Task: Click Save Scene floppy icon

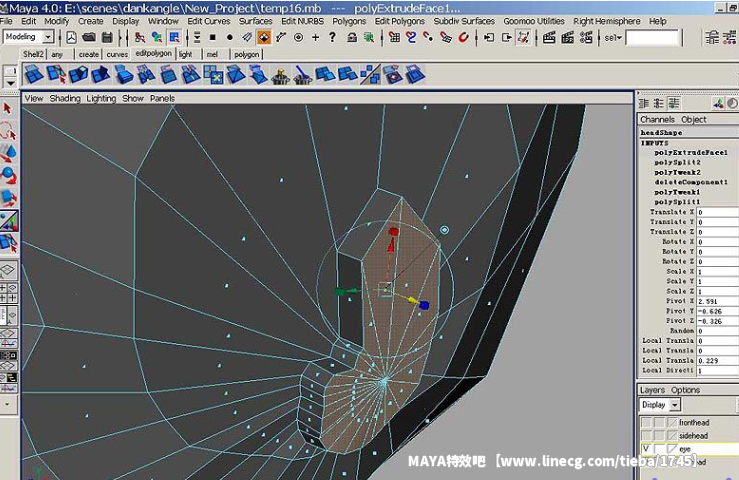Action: click(x=107, y=37)
